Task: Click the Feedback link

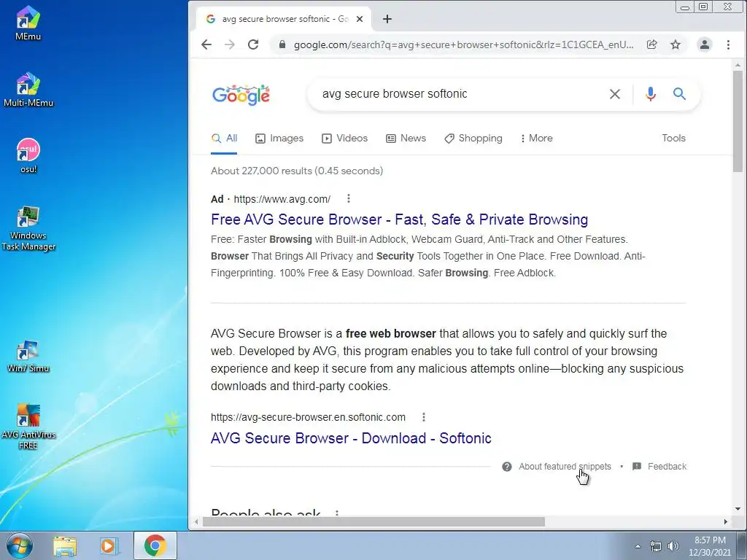Action: coord(667,467)
